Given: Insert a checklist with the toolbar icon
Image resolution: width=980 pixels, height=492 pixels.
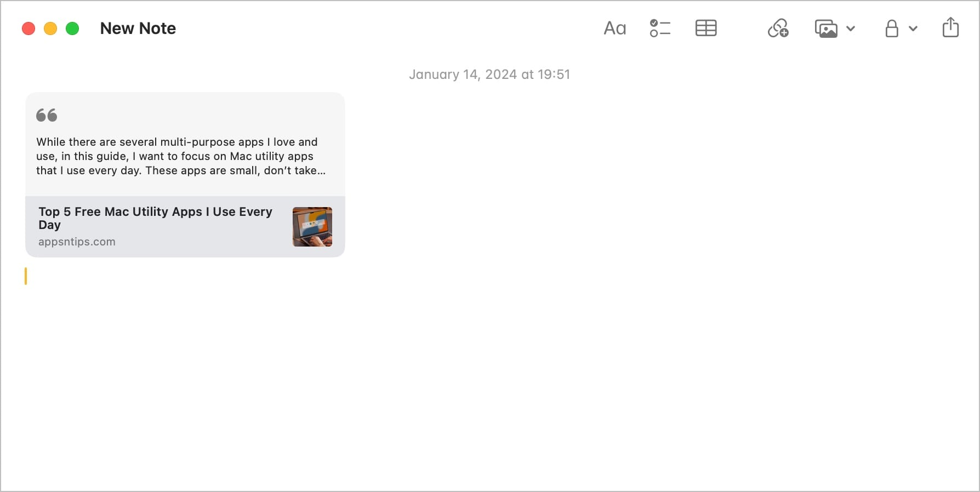Looking at the screenshot, I should (x=660, y=28).
